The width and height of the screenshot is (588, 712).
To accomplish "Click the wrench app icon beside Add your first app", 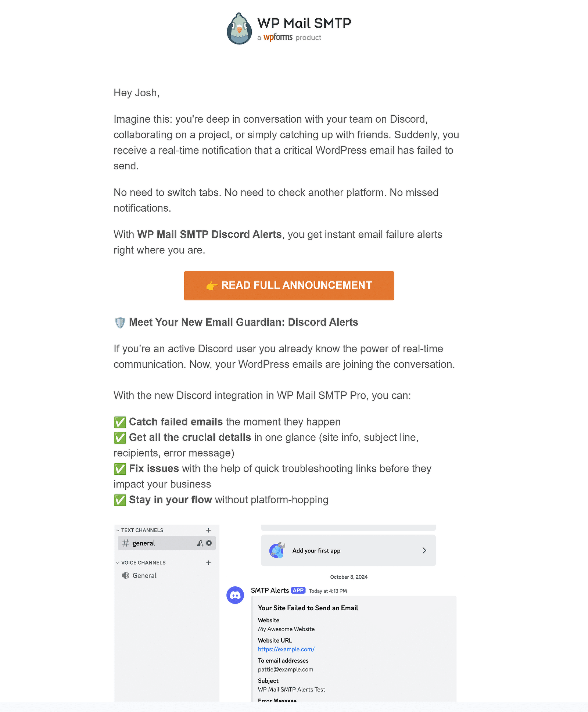I will pos(276,551).
